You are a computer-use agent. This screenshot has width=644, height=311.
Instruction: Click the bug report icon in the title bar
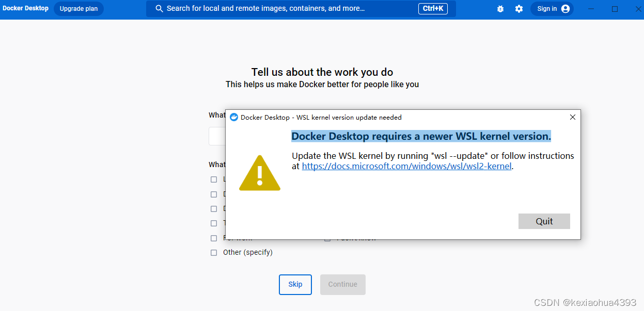499,8
